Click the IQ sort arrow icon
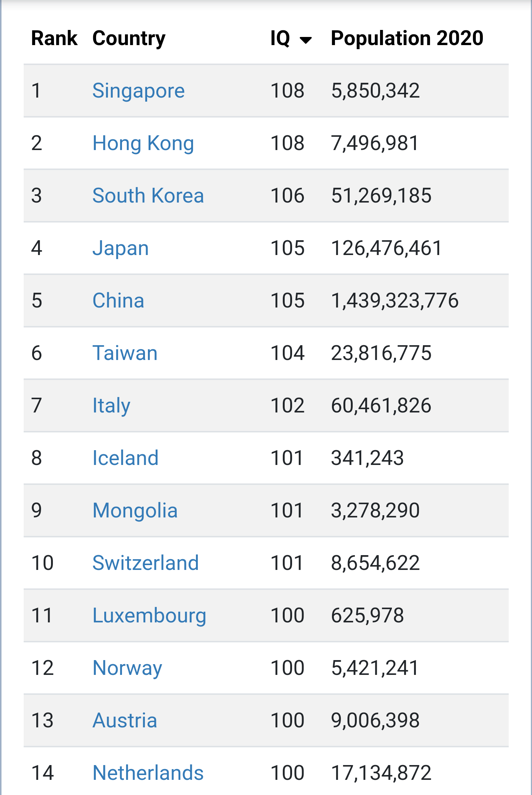The height and width of the screenshot is (795, 532). (306, 40)
